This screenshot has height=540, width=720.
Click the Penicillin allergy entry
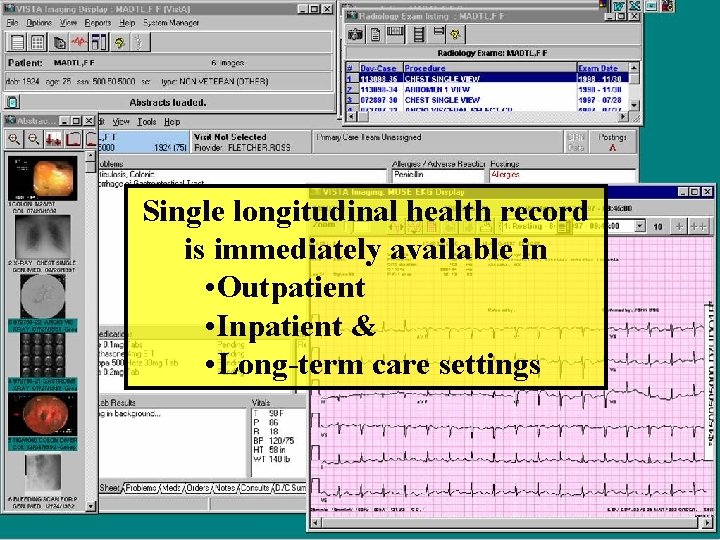click(409, 175)
